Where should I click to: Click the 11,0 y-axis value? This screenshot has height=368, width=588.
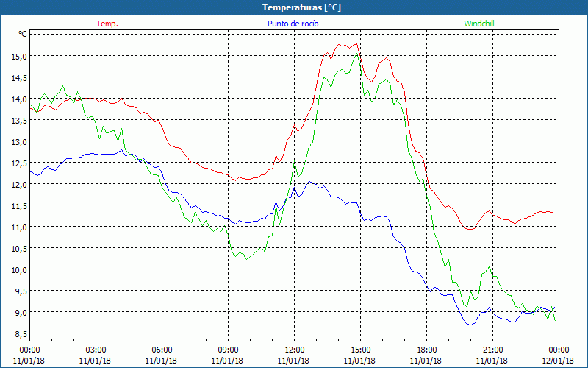[x=20, y=227]
